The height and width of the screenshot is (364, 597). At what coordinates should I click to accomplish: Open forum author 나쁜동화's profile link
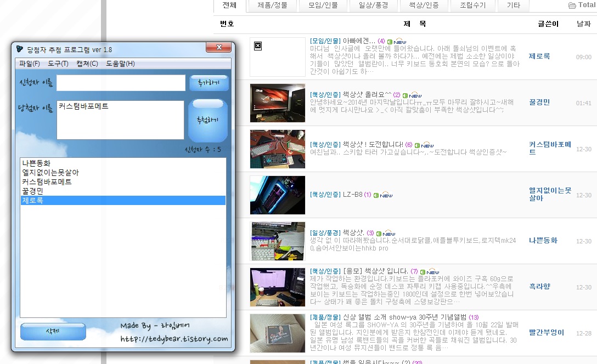pos(543,241)
